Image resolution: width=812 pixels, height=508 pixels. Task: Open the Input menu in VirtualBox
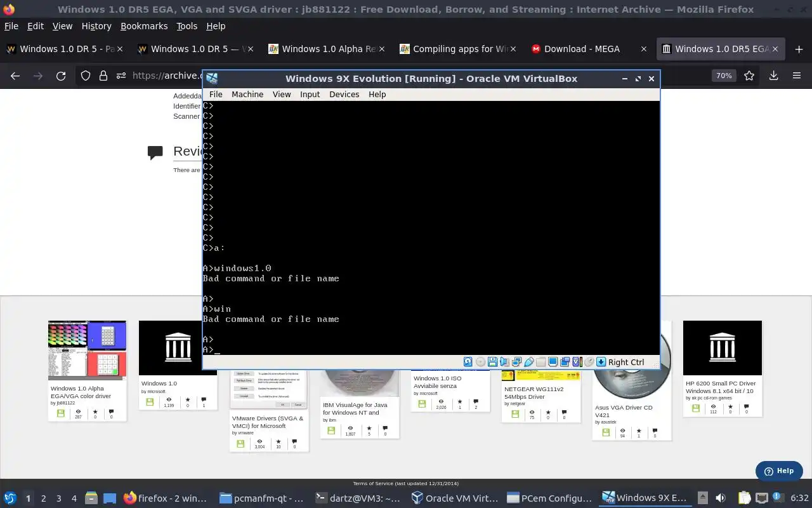click(310, 94)
